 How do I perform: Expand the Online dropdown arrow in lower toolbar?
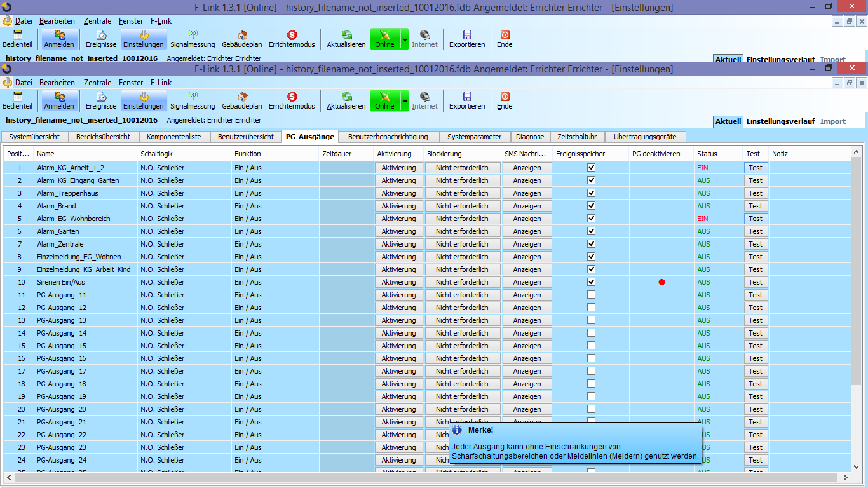coord(405,100)
